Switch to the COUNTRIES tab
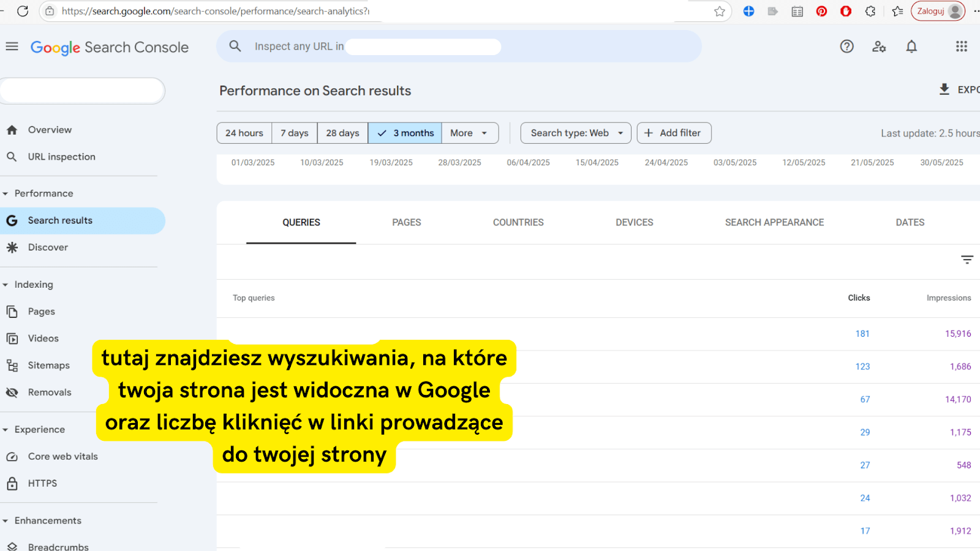The width and height of the screenshot is (980, 551). (x=518, y=223)
